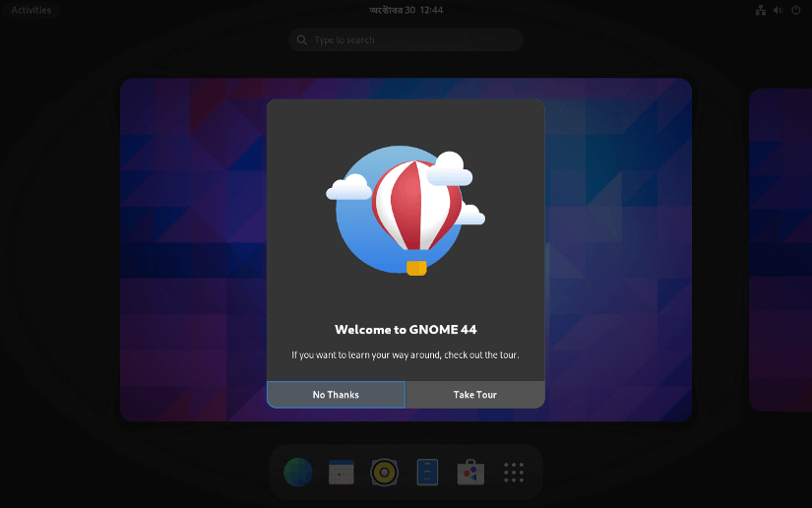Launch the Rhythmbox speaker icon

[x=384, y=473]
